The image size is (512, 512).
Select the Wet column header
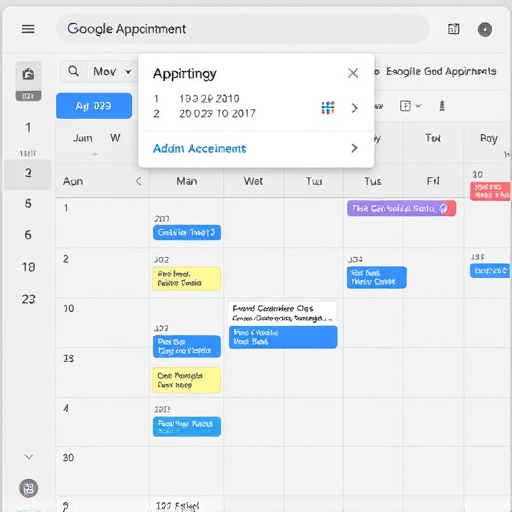click(253, 181)
